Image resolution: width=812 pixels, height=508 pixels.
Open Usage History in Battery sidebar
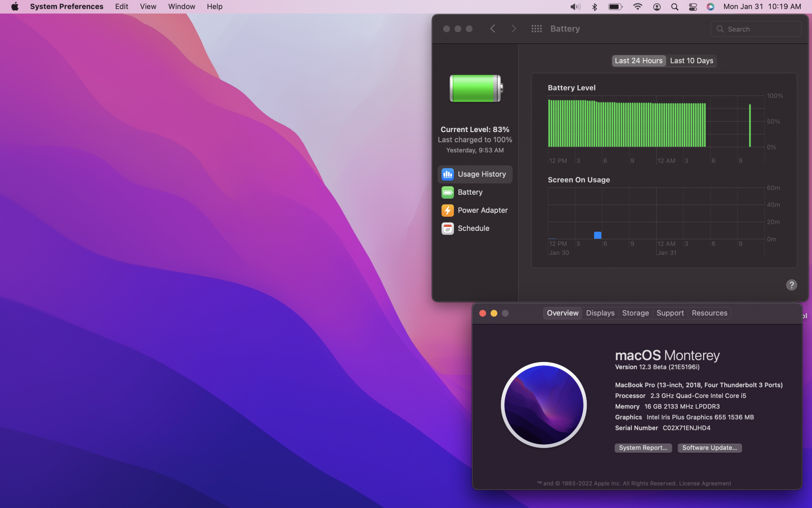click(475, 174)
